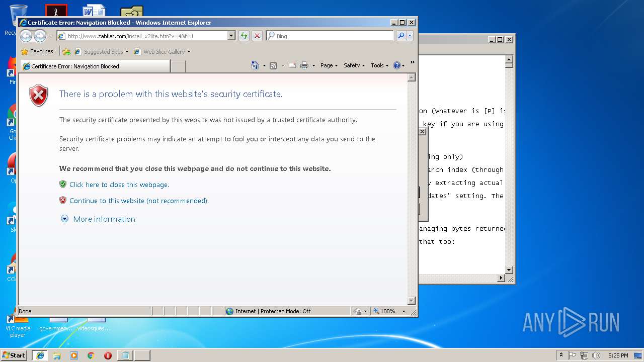Image resolution: width=644 pixels, height=362 pixels.
Task: Open Windows Explorer from taskbar
Action: [x=57, y=355]
